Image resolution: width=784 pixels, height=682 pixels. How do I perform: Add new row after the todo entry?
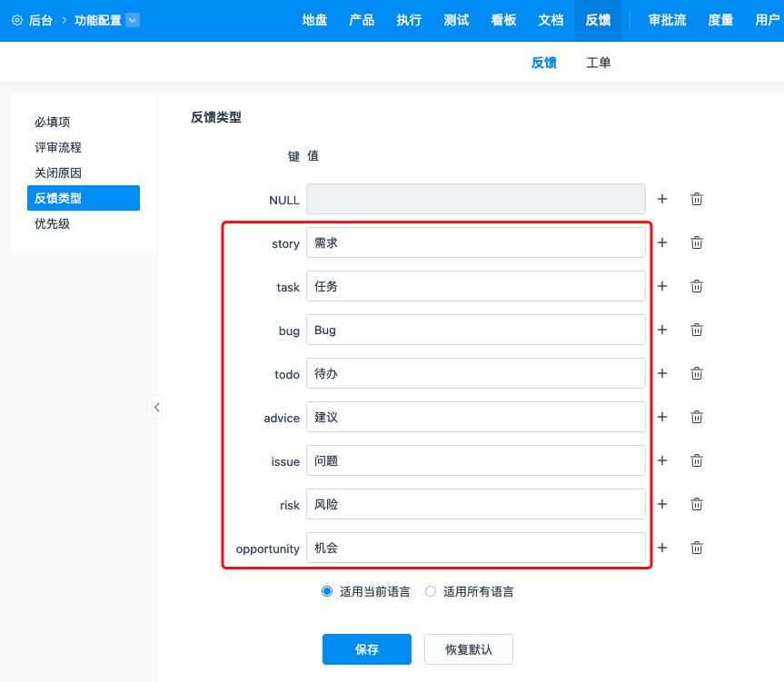click(x=662, y=373)
